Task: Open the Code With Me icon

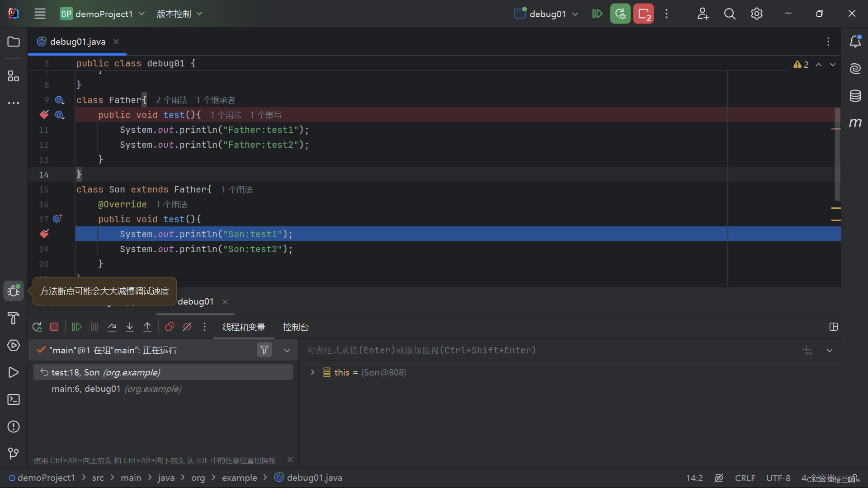Action: (x=703, y=14)
